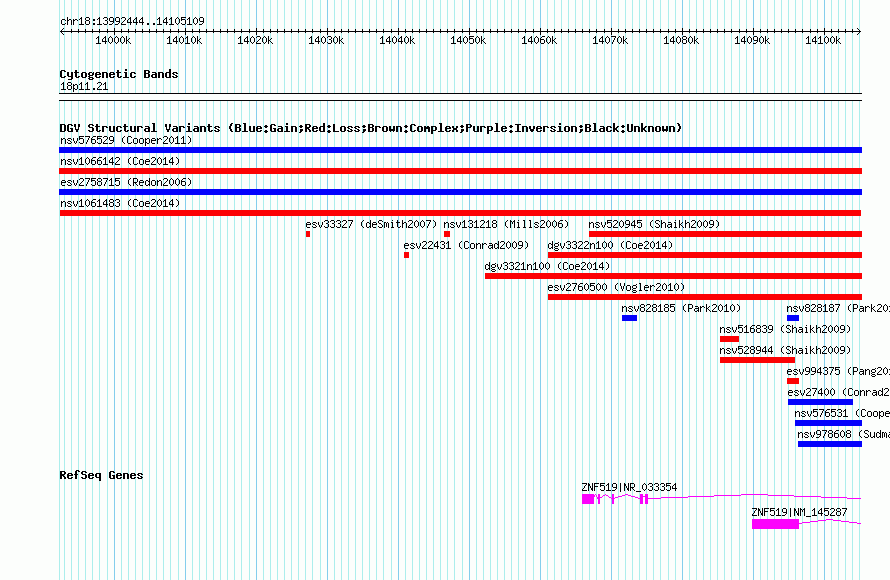890x580 pixels.
Task: Click the 14070k ruler tick label
Action: 610,40
